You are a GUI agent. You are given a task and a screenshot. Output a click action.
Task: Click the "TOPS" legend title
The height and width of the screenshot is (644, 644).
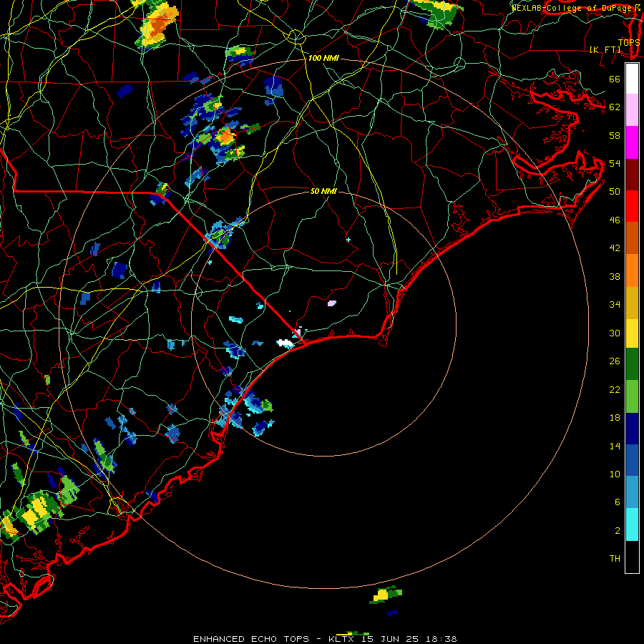pyautogui.click(x=629, y=43)
